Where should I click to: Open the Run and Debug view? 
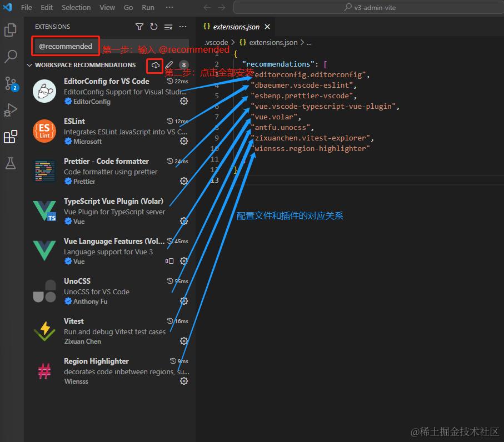pos(11,110)
